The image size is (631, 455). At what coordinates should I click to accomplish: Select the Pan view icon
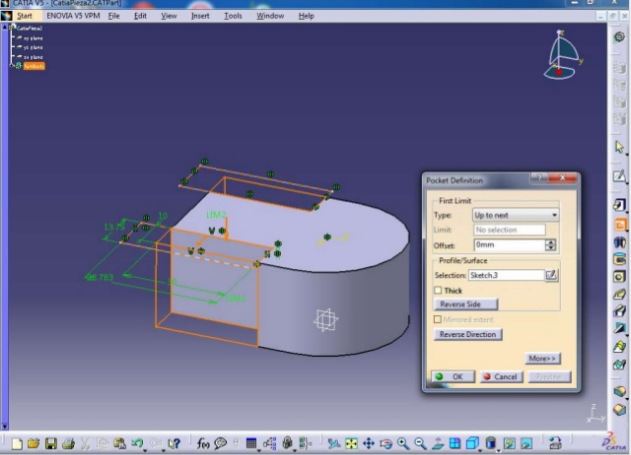[369, 443]
